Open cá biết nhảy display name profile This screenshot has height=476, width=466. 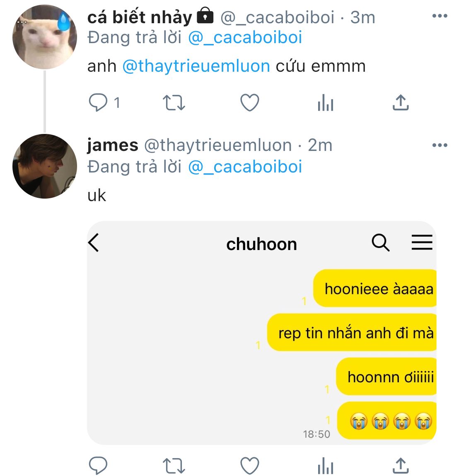[140, 17]
